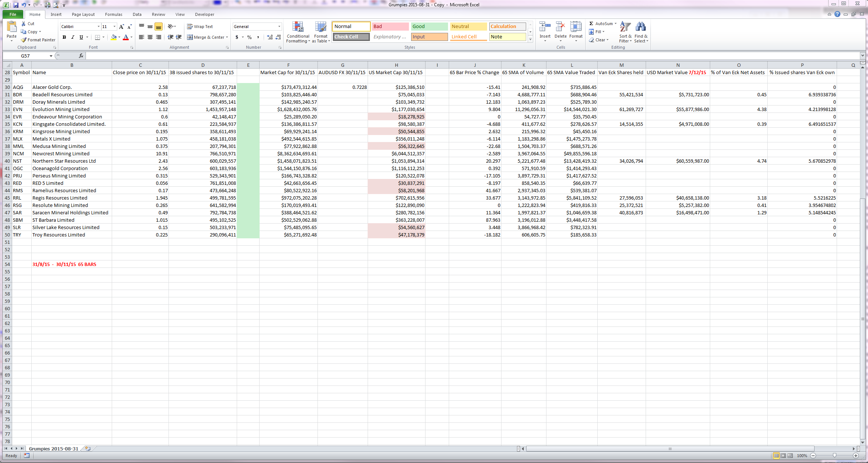Image resolution: width=868 pixels, height=463 pixels.
Task: Toggle Bottom Align vertical alignment
Action: tap(159, 27)
